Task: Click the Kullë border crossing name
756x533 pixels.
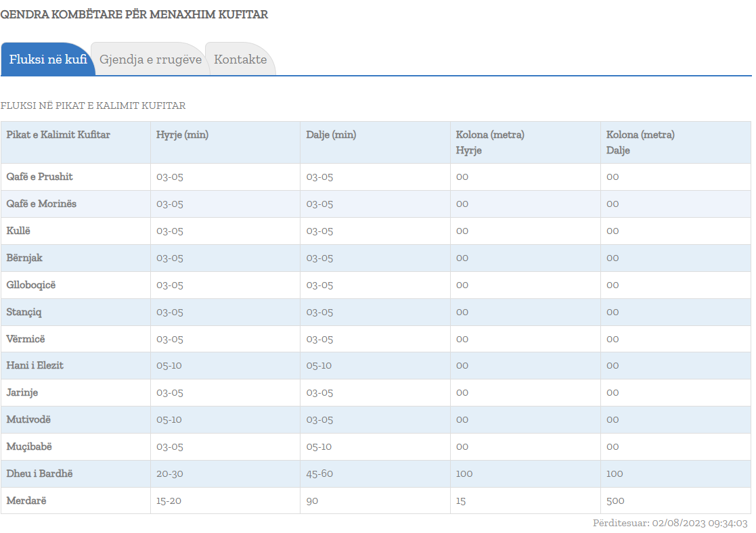Action: click(18, 231)
